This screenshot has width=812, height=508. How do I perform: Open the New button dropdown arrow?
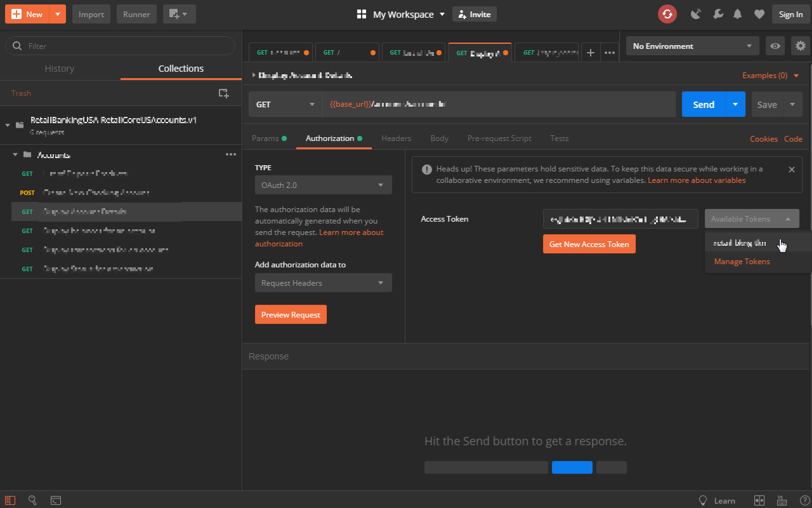point(58,14)
